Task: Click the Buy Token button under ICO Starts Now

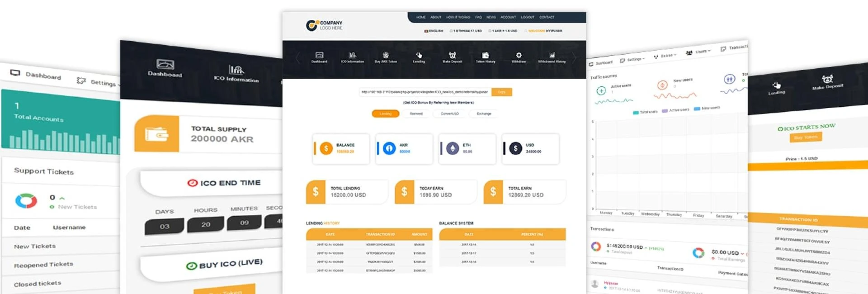Action: tap(806, 137)
